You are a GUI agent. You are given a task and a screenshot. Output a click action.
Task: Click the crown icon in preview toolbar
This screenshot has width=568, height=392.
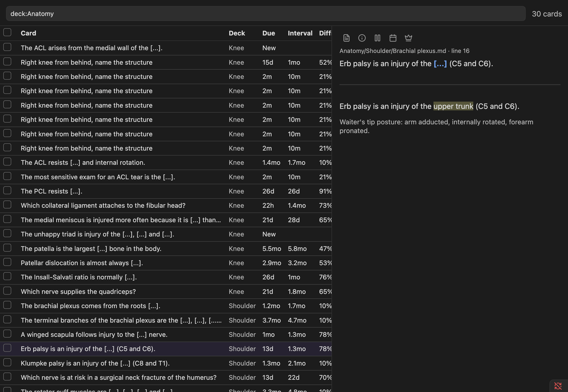(x=409, y=38)
